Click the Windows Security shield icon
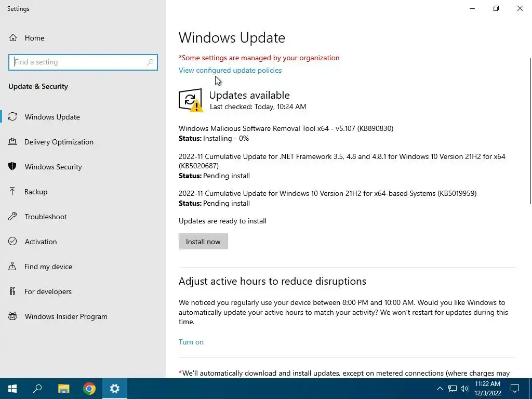The image size is (532, 399). click(x=12, y=167)
